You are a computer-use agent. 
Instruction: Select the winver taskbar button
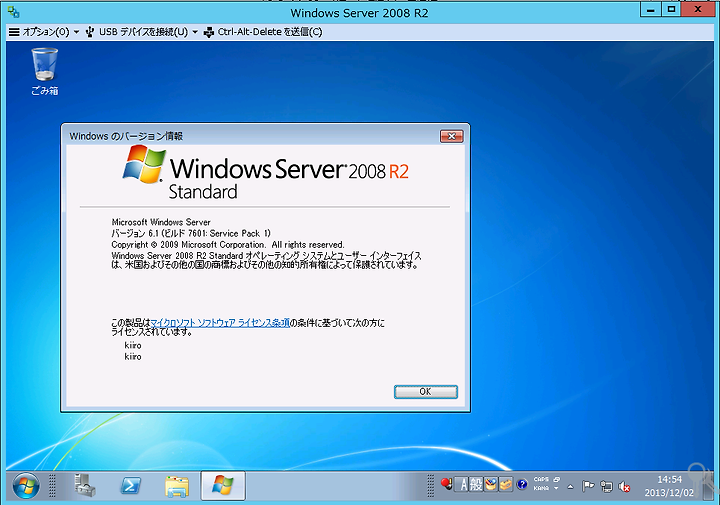(223, 486)
